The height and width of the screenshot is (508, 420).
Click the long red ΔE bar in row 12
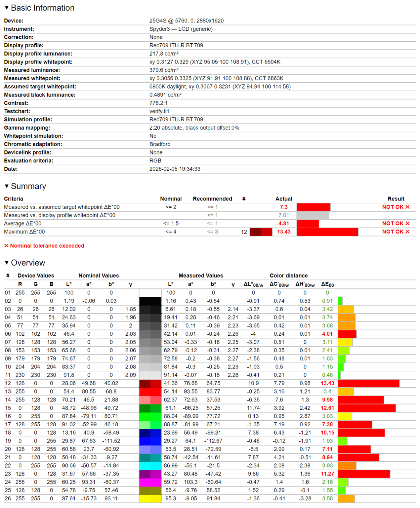[x=368, y=383]
